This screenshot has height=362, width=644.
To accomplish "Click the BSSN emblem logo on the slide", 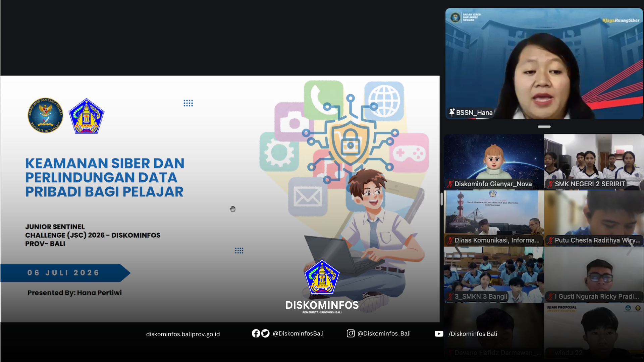I will click(45, 116).
